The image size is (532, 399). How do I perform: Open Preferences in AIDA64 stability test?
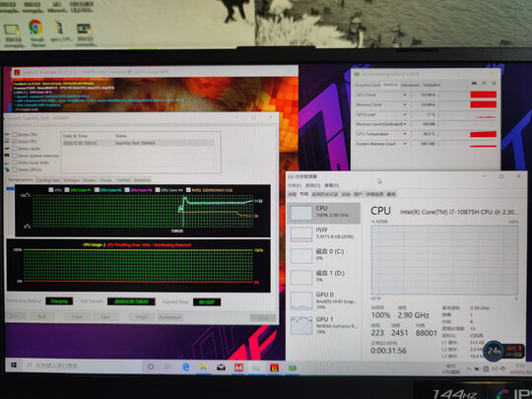(x=170, y=317)
